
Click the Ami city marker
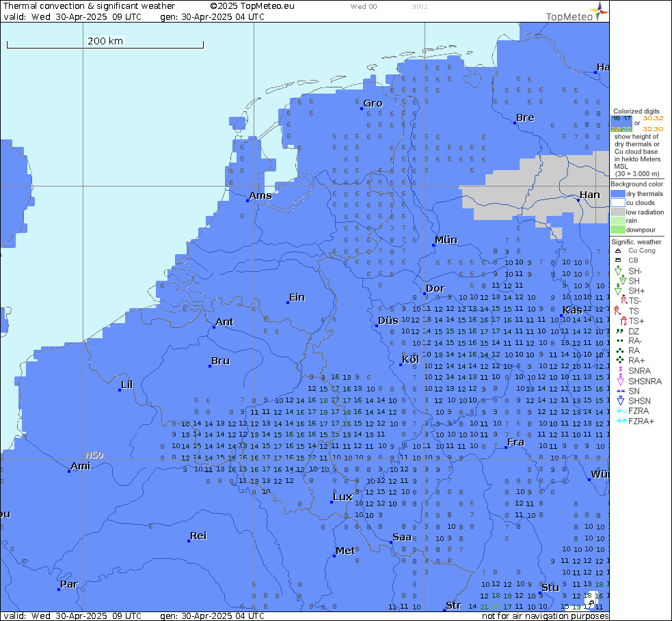pyautogui.click(x=69, y=471)
